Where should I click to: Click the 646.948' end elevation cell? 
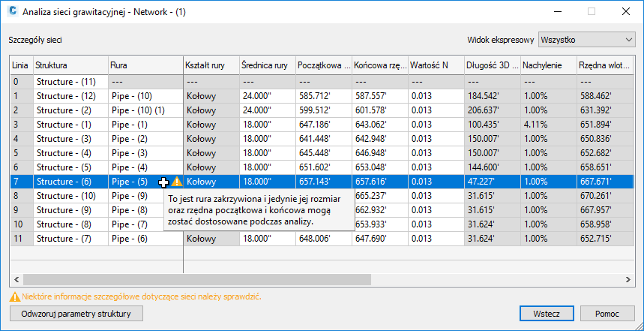(x=380, y=153)
